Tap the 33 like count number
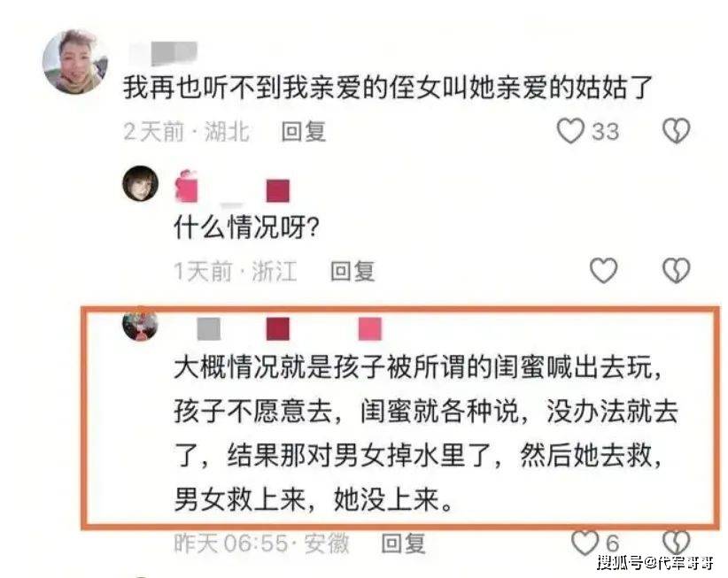 [x=605, y=132]
